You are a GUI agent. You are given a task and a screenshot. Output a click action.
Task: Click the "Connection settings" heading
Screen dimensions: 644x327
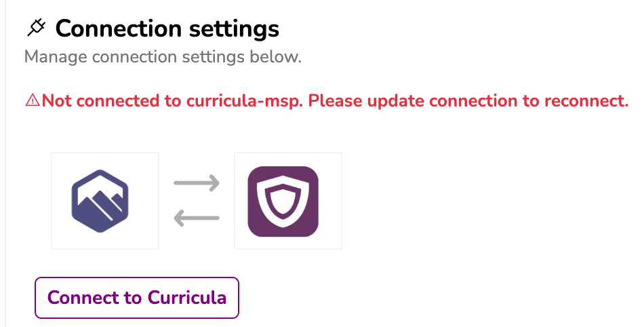tap(167, 28)
